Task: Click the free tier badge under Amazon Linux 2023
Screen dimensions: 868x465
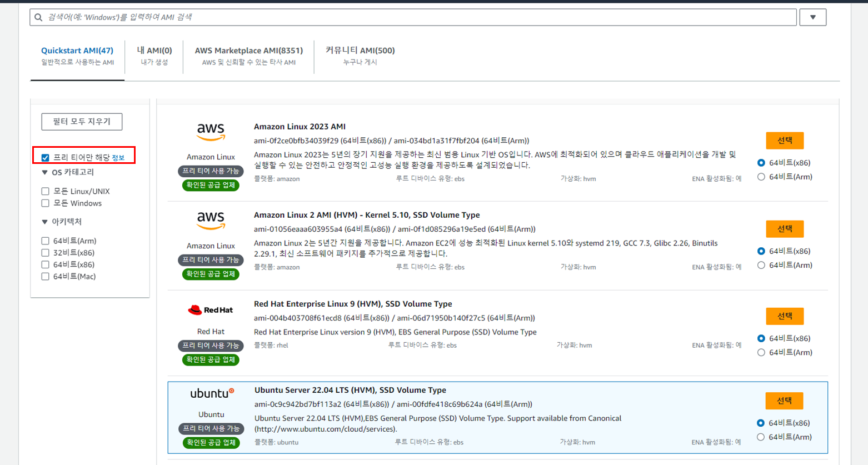Action: pyautogui.click(x=211, y=171)
